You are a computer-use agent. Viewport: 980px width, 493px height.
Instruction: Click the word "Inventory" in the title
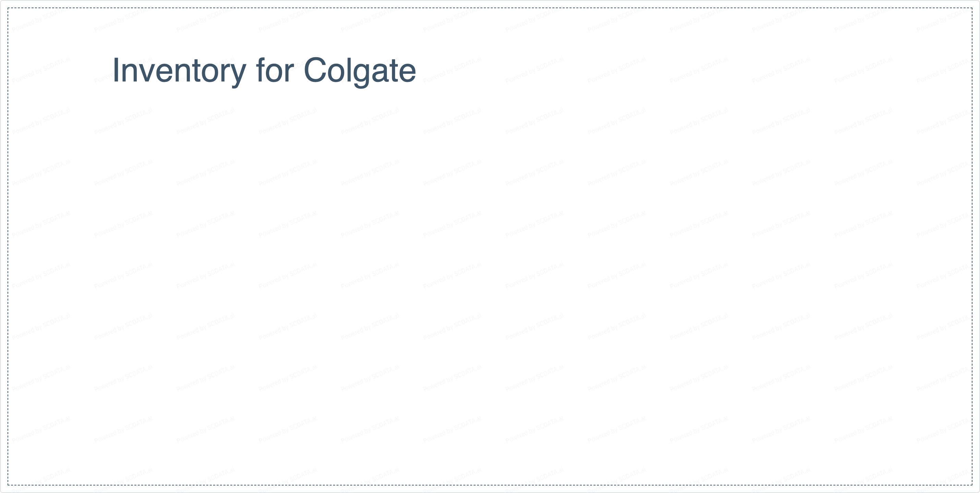pos(179,70)
